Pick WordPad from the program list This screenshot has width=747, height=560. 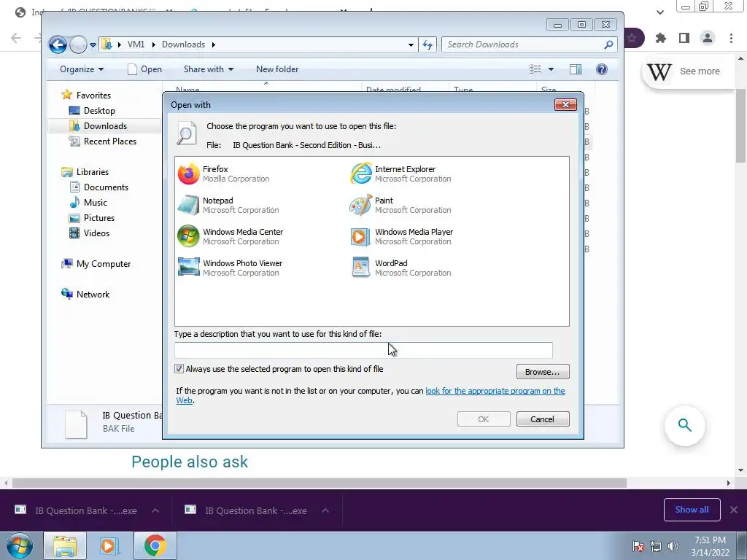click(401, 268)
